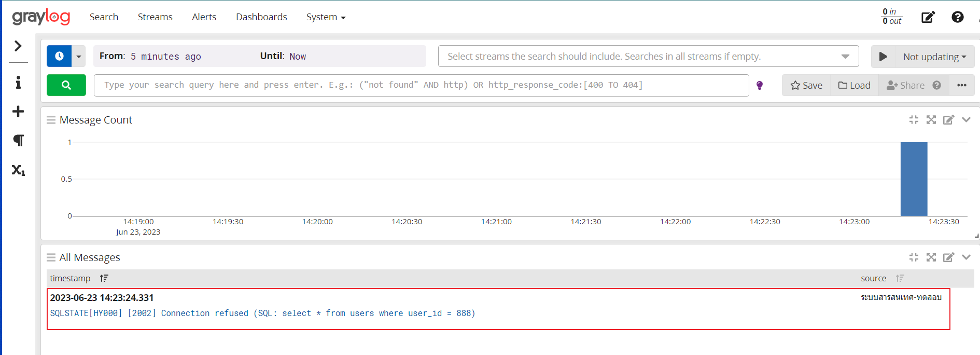Viewport: 980px width, 355px height.
Task: Open the sidebar description info icon
Action: [x=18, y=83]
